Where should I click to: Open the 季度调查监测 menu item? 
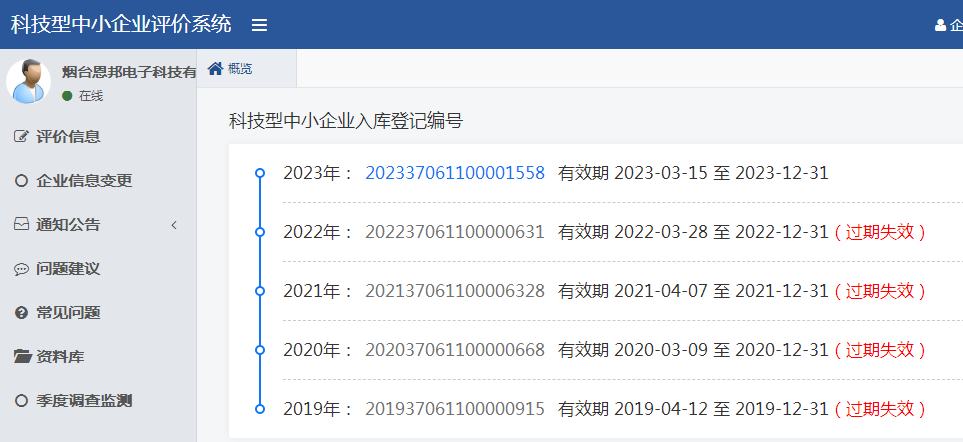[84, 401]
